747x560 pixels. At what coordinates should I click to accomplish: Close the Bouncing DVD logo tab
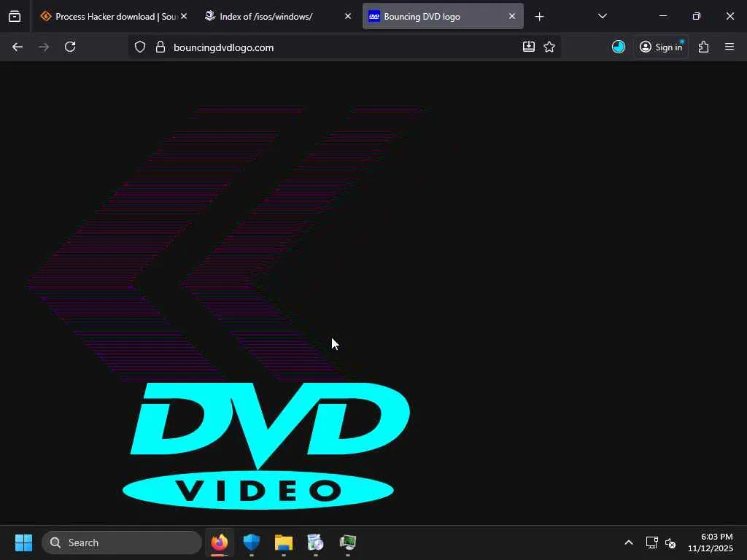(x=511, y=16)
